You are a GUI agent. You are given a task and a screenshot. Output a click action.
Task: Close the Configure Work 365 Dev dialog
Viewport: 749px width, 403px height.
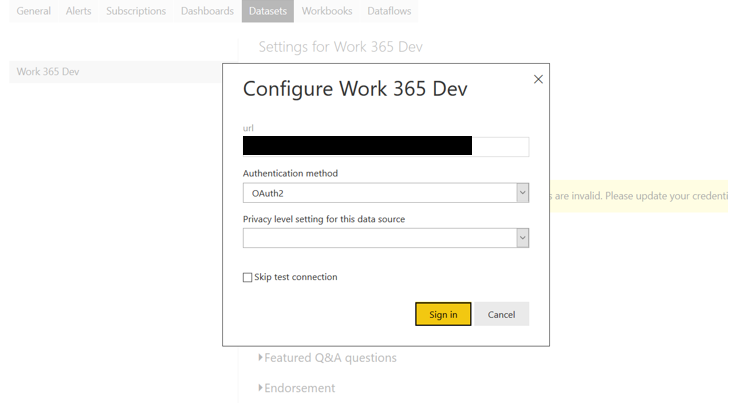538,79
